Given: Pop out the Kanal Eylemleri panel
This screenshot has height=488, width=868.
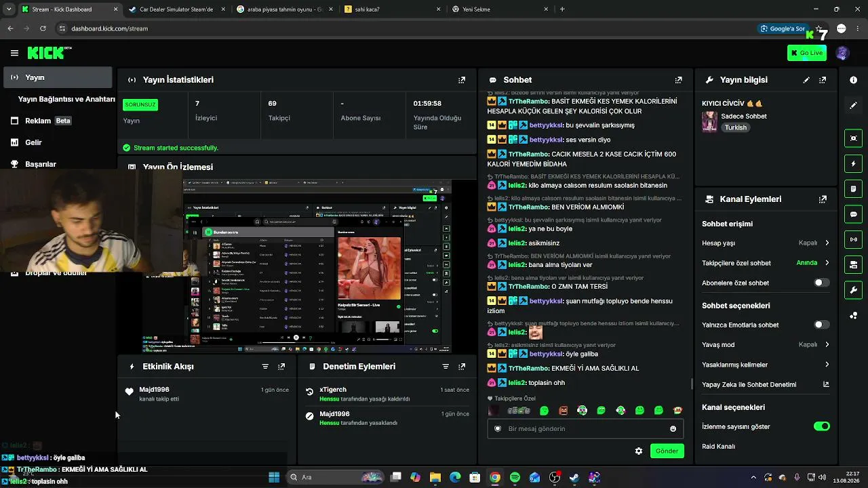Looking at the screenshot, I should pos(823,199).
